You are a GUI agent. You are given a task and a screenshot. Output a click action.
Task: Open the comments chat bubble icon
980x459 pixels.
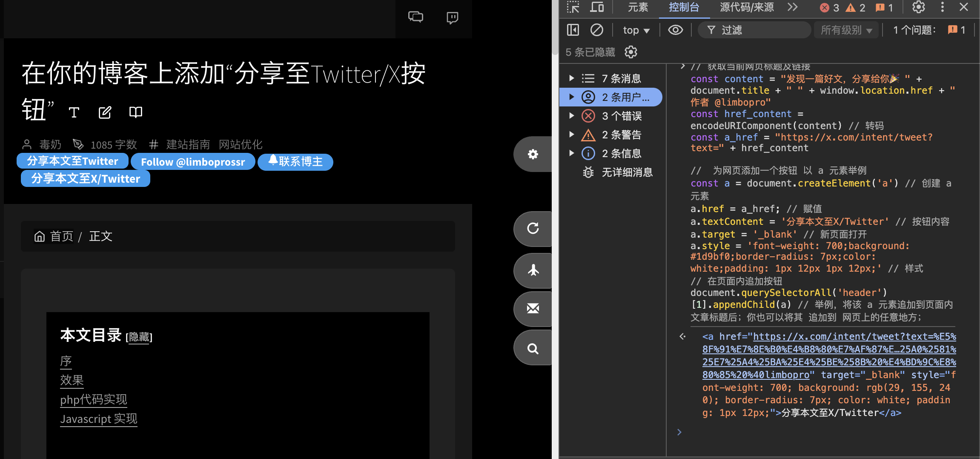[415, 17]
